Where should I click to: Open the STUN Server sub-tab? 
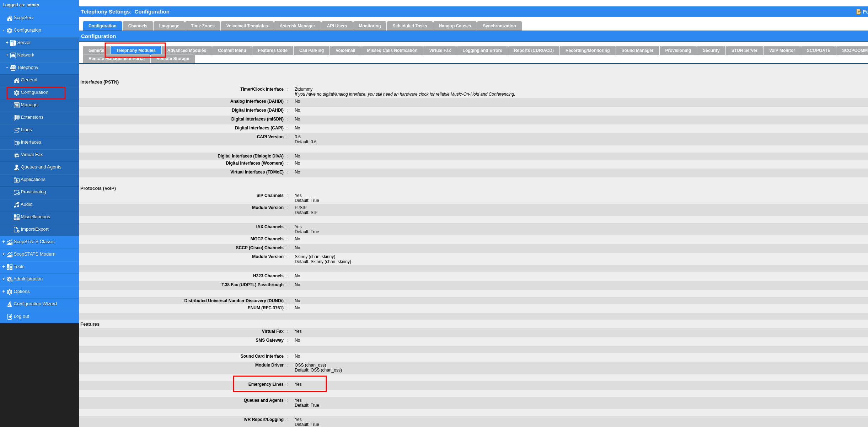coord(744,50)
